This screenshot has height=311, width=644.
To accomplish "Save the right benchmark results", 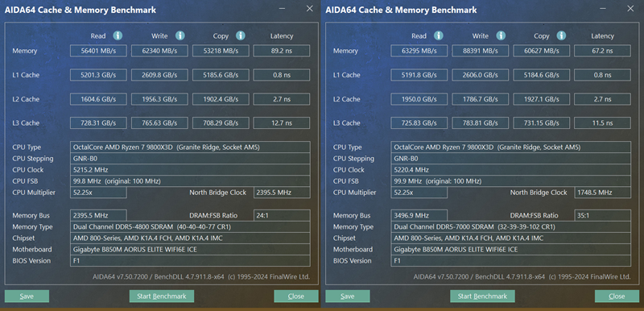I will coord(348,296).
